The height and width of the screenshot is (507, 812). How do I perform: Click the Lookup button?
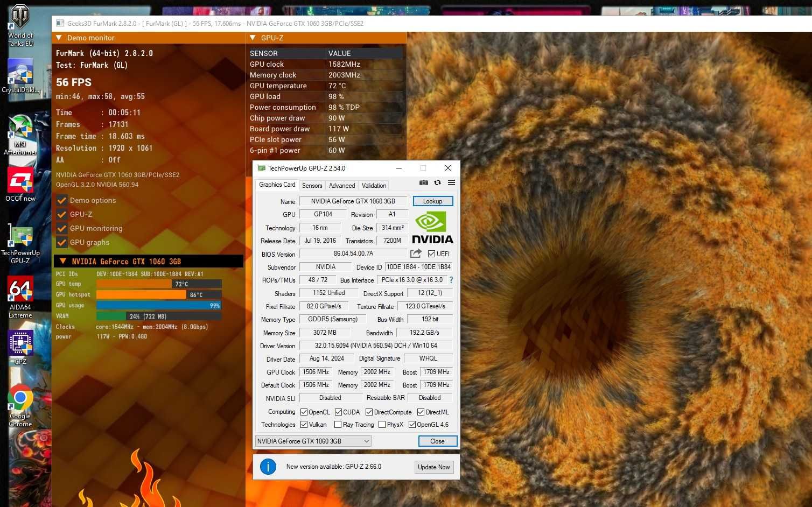coord(433,201)
